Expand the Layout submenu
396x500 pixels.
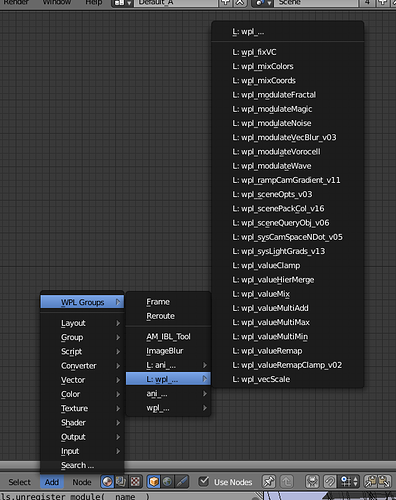(x=82, y=323)
